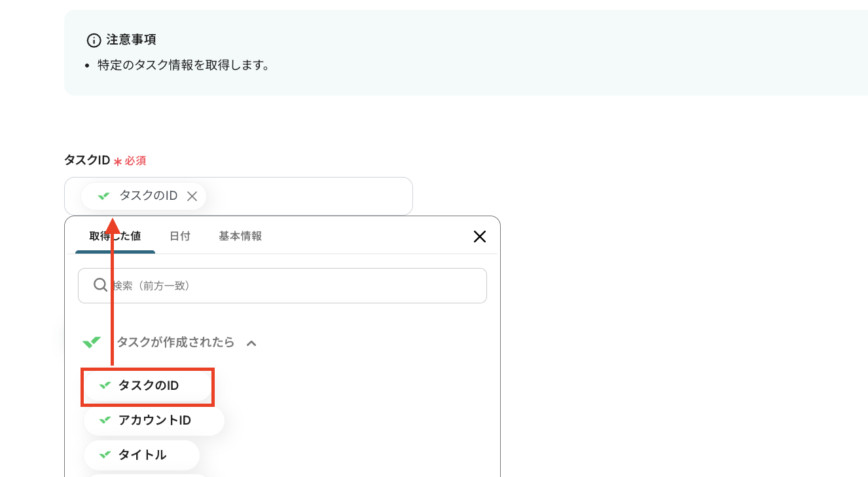Click the magnifier icon in the search box

click(x=100, y=285)
